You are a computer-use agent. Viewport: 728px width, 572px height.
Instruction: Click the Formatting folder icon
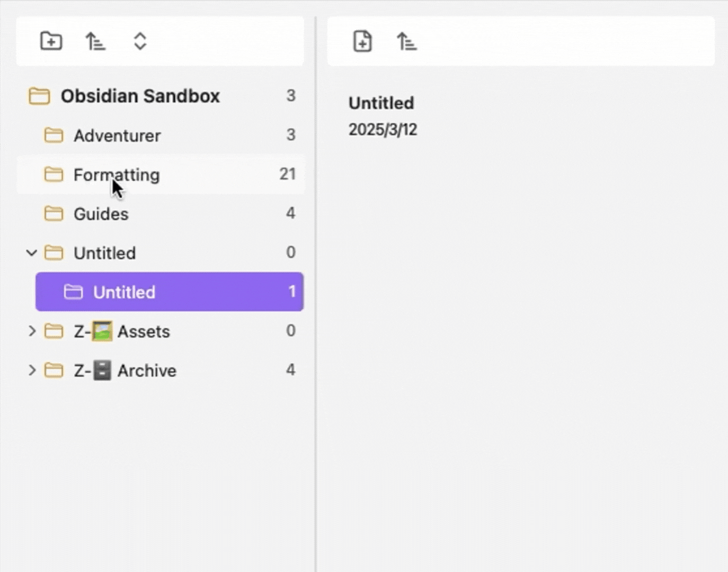point(55,175)
